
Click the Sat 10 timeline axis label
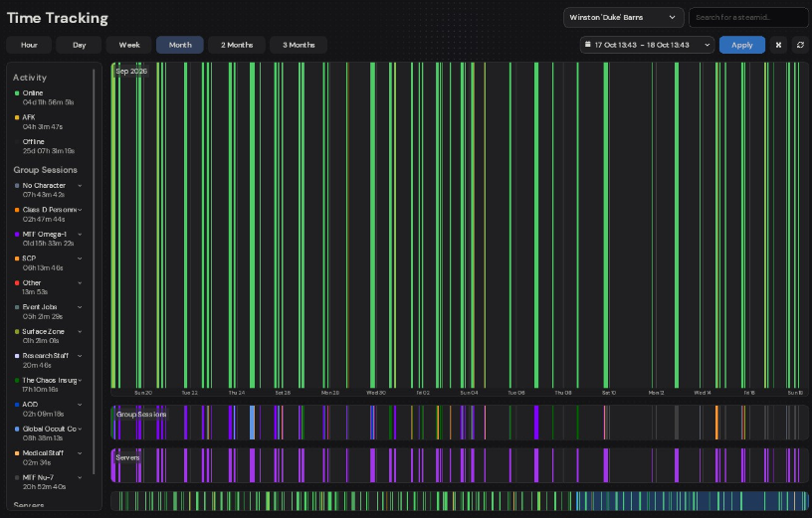pyautogui.click(x=609, y=393)
